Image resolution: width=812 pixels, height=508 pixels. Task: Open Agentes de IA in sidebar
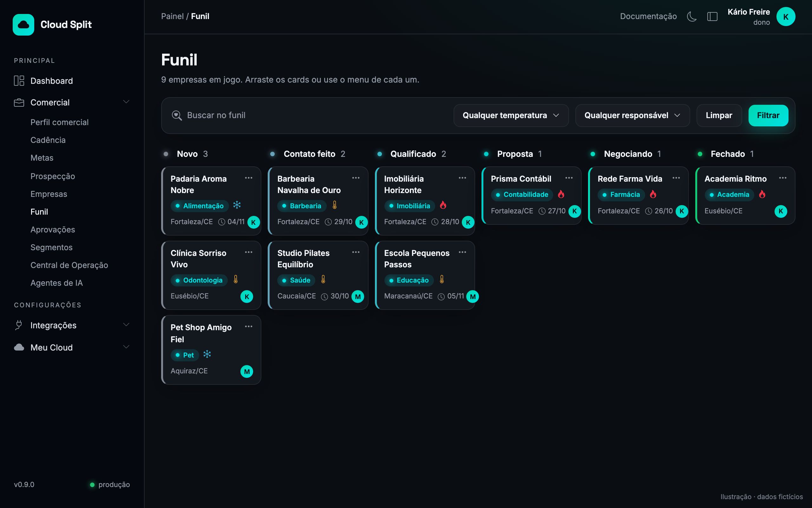coord(56,283)
